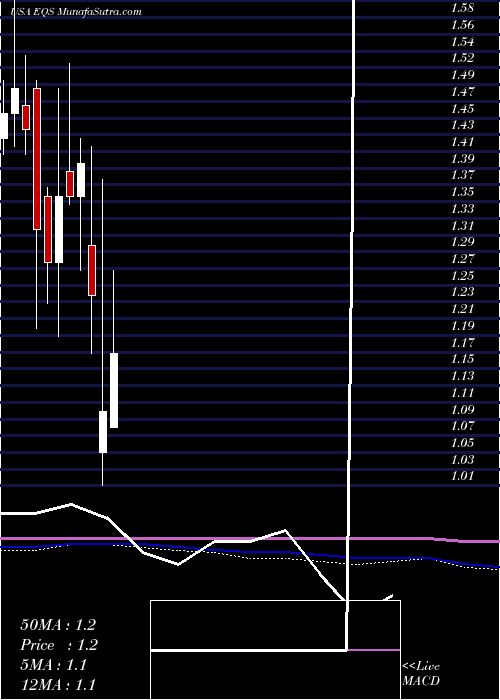Select the red candle body near 1.25

92,270
